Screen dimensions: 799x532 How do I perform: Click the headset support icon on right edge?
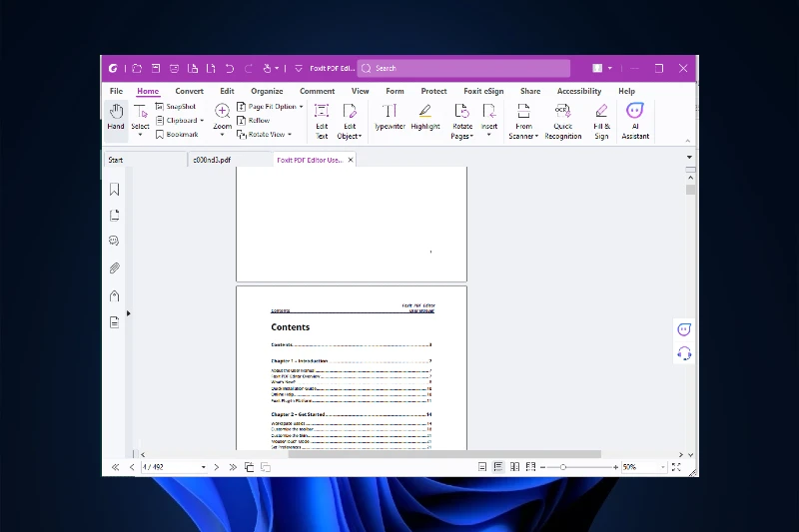point(684,352)
